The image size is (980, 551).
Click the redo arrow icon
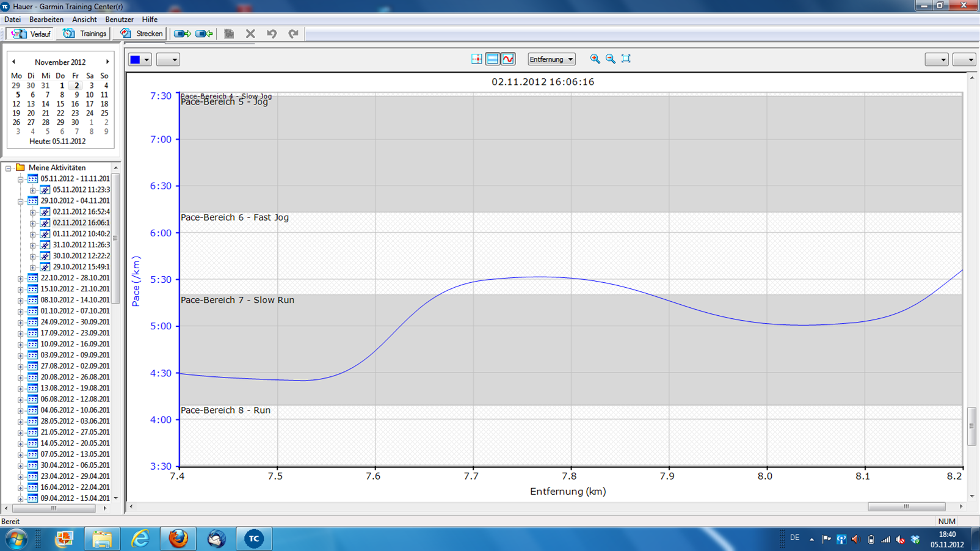click(294, 34)
